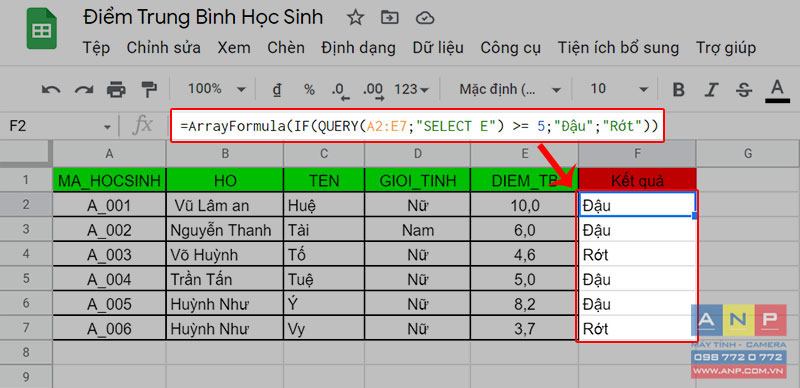Select cell containing Tuệ
The width and height of the screenshot is (800, 388).
coord(324,279)
